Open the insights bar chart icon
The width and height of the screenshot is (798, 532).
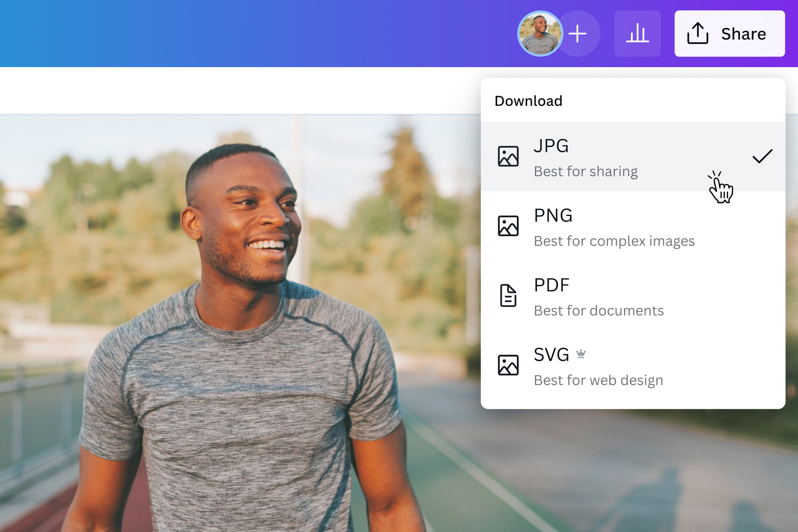click(x=637, y=33)
